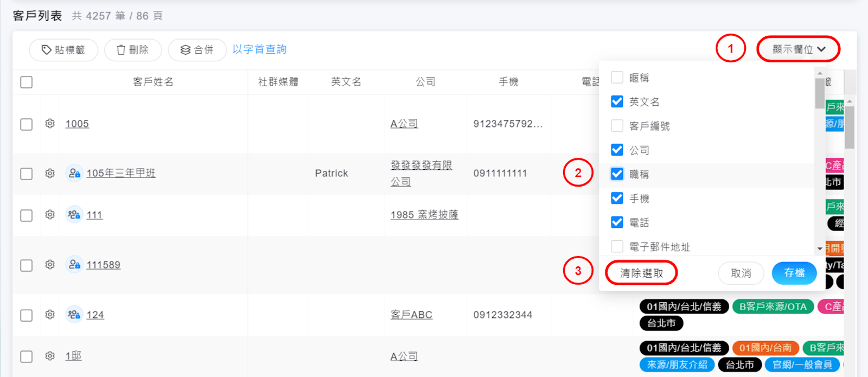Click the 手機 column header

508,82
